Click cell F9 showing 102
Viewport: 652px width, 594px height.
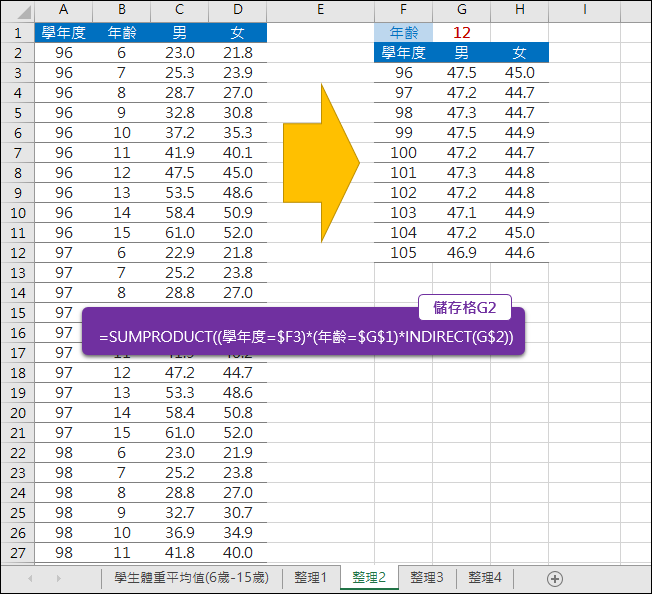[403, 192]
